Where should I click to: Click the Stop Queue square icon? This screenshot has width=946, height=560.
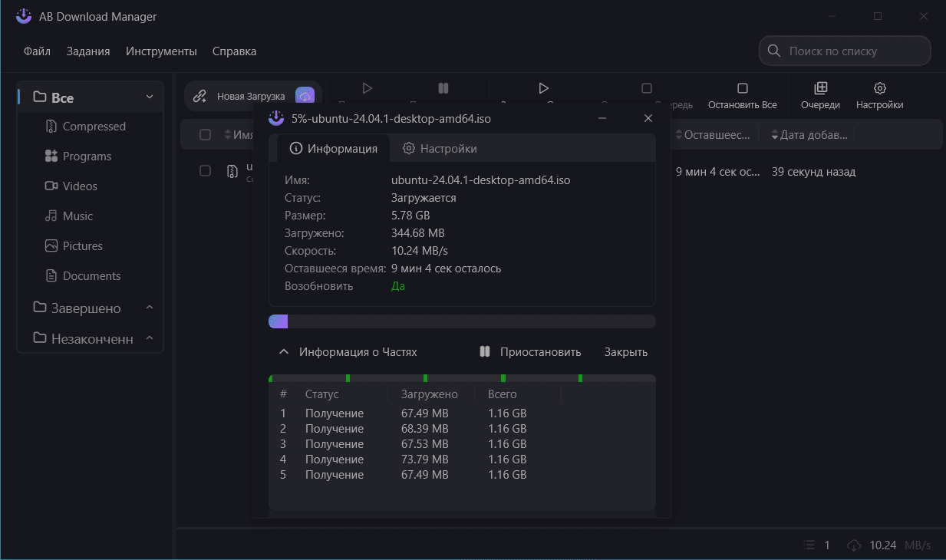[647, 88]
